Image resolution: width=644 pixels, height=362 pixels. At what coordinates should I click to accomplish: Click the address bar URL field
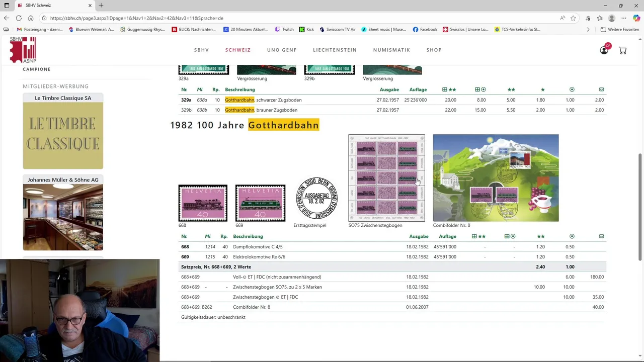[302, 18]
